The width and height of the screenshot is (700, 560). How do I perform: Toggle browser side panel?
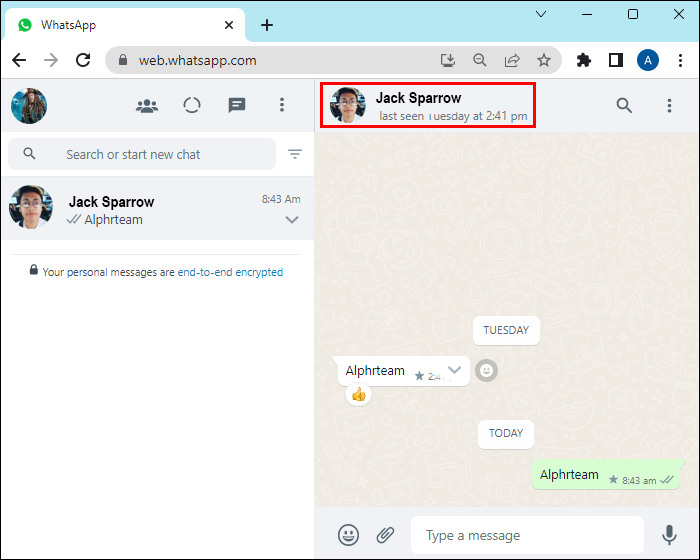pyautogui.click(x=616, y=60)
